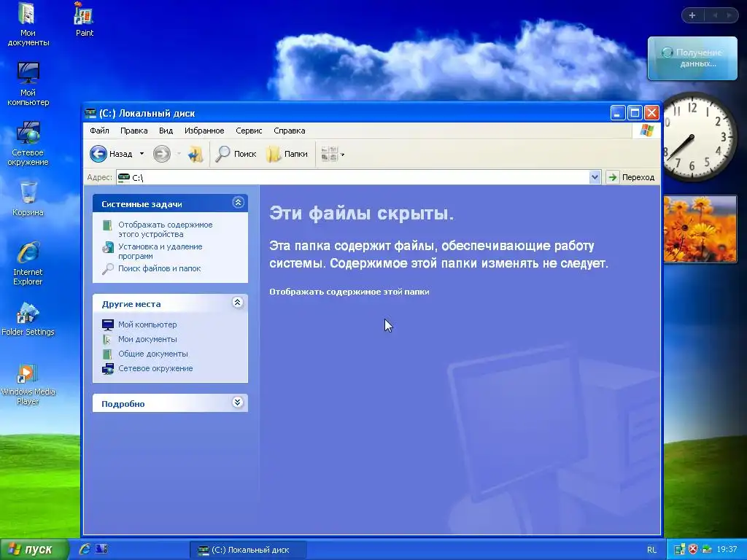Click the RL language indicator
The height and width of the screenshot is (560, 747).
(651, 550)
